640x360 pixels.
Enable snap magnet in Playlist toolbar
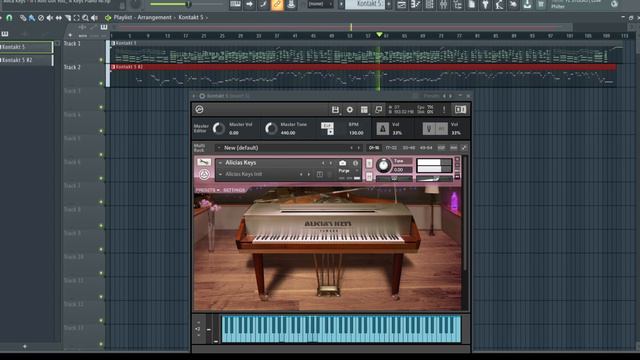[x=9, y=18]
